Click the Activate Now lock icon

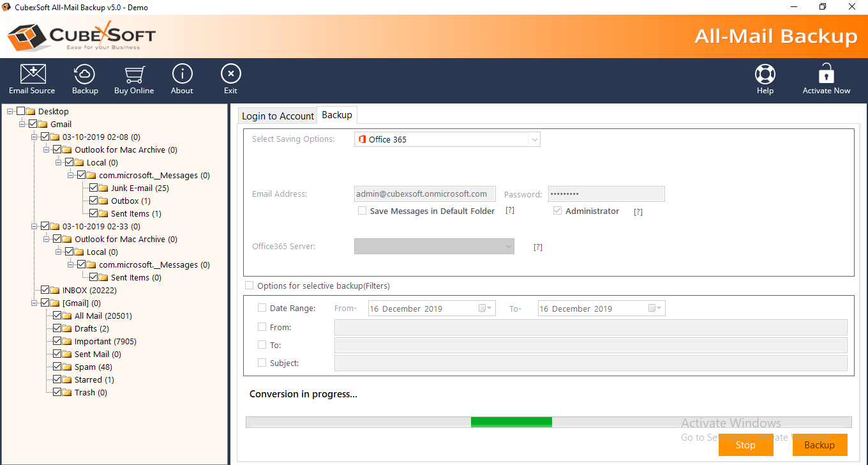click(826, 75)
